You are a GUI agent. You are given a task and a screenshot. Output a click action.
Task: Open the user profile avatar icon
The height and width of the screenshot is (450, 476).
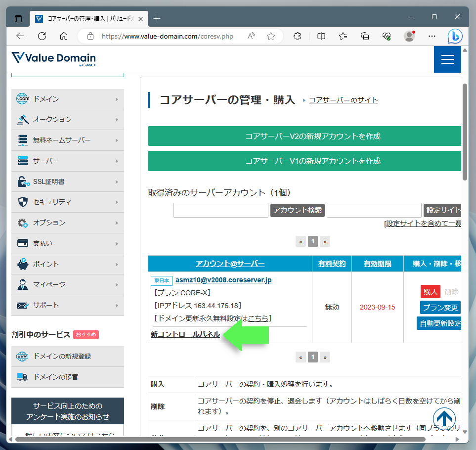(x=409, y=36)
